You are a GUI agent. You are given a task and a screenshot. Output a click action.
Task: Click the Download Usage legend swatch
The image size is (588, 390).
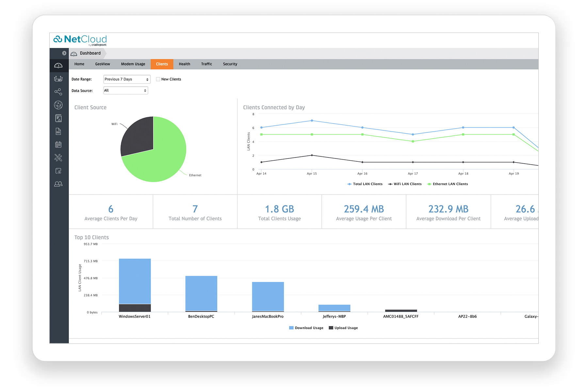coord(291,328)
